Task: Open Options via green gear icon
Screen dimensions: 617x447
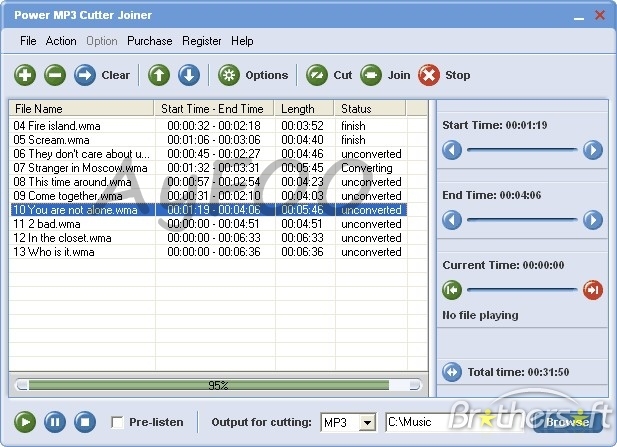Action: tap(229, 75)
